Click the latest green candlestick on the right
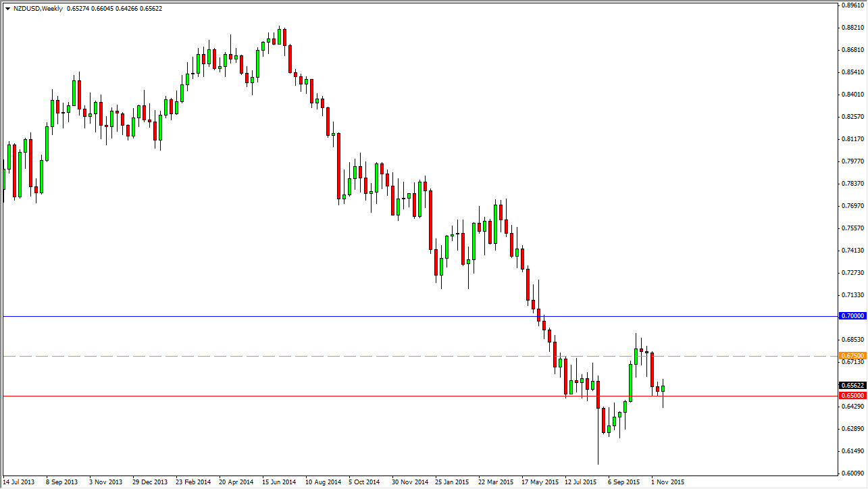Viewport: 868px width, 489px height. coord(663,388)
